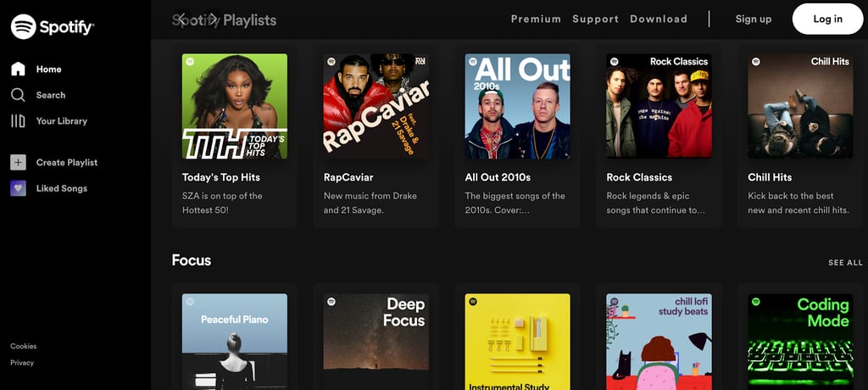Go back with left chevron arrow
Image resolution: width=868 pixels, height=390 pixels.
point(181,19)
